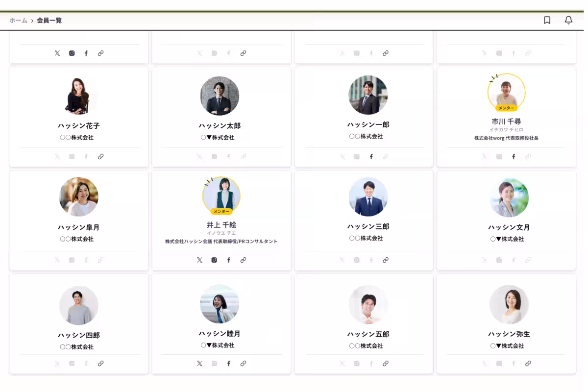The image size is (588, 392).
Task: Click ハッシン四郎's member name
Action: 78,336
